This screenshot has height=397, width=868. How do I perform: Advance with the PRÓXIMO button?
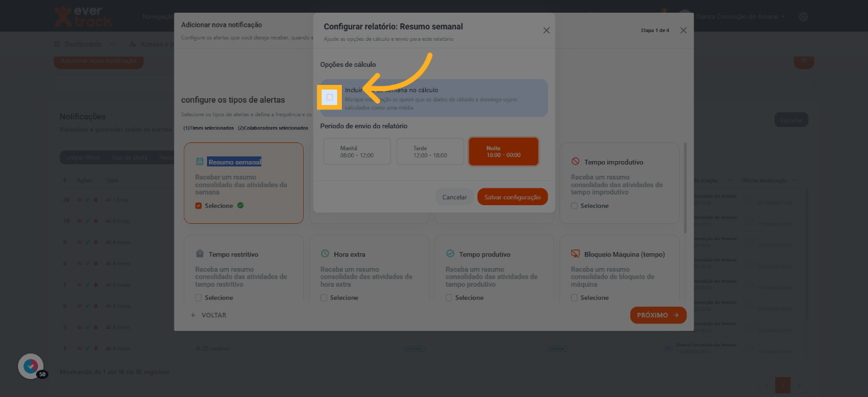[658, 315]
